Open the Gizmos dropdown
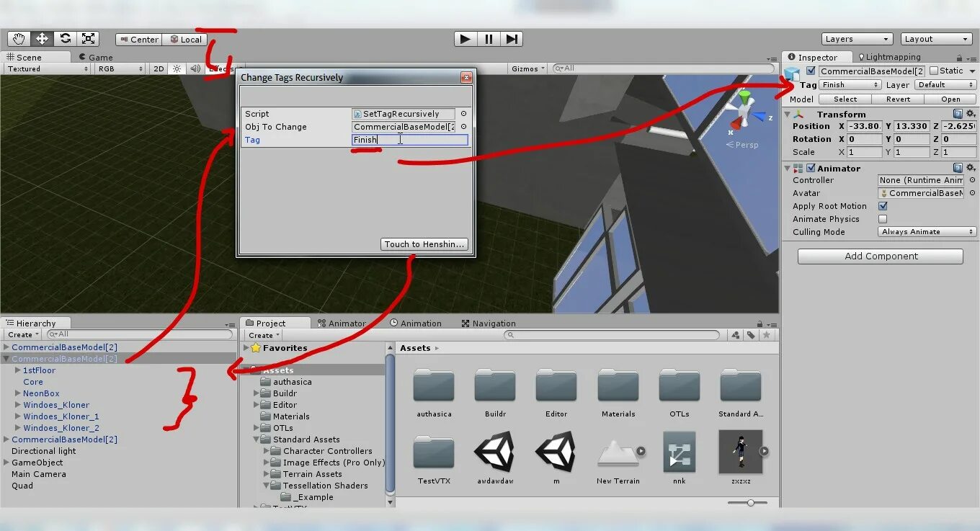This screenshot has width=980, height=531. (528, 69)
